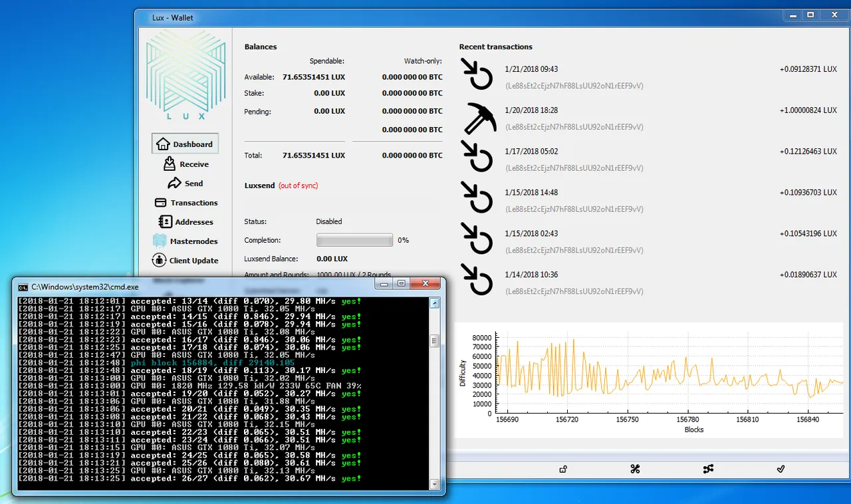
Task: Click the sync checkmark icon in status bar
Action: pos(781,469)
